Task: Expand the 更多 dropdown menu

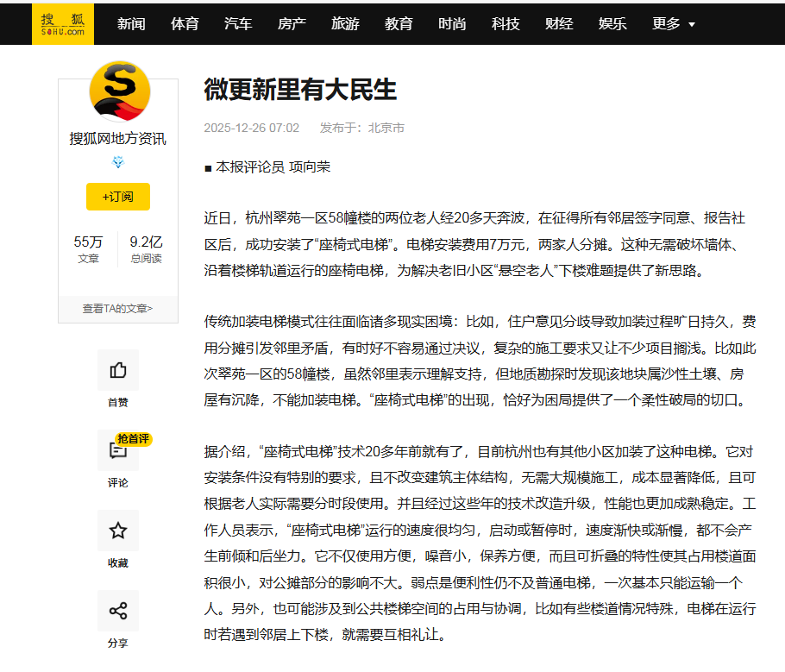Action: 674,23
